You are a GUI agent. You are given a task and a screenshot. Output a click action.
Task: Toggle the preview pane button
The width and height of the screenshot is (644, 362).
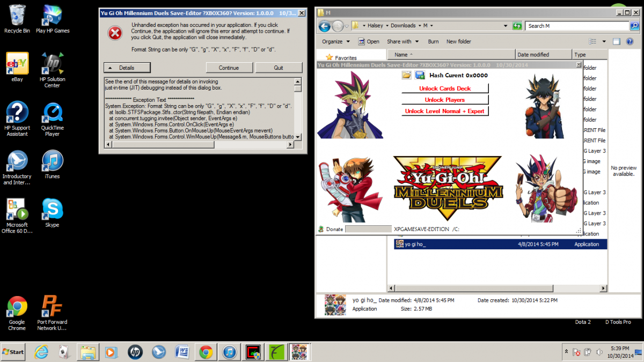(x=617, y=41)
